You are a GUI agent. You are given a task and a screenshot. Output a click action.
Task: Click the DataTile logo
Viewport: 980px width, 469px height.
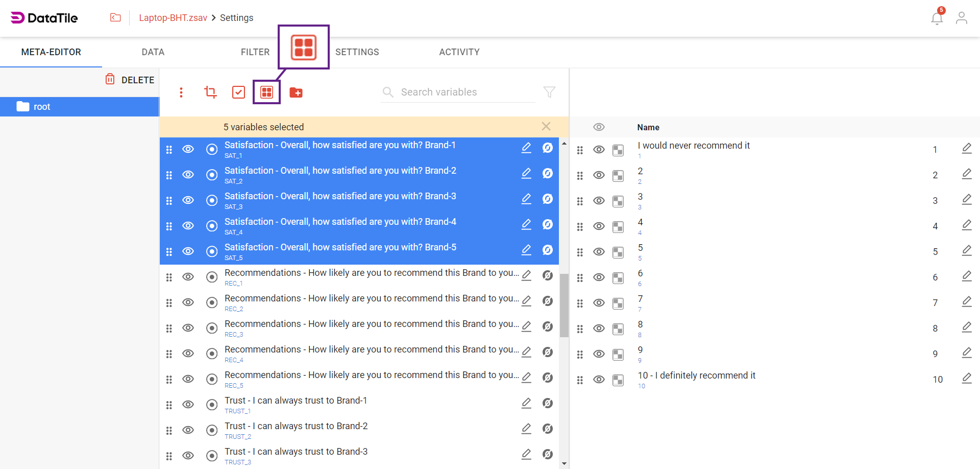44,17
